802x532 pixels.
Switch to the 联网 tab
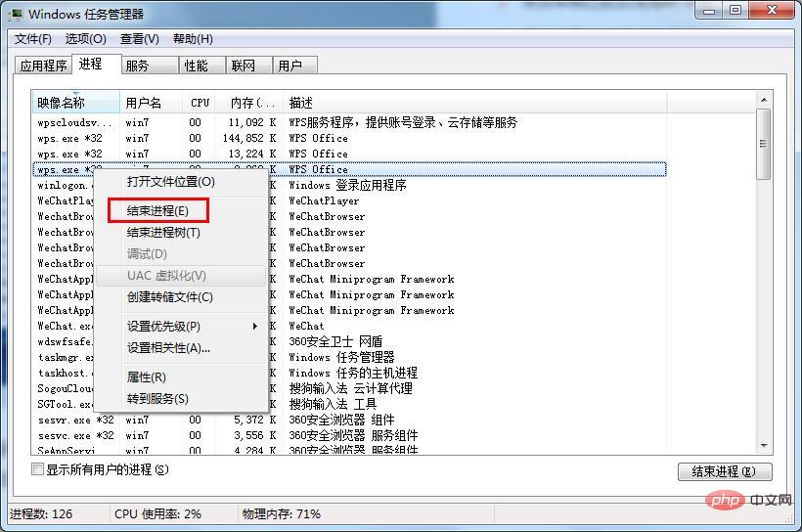(x=249, y=66)
